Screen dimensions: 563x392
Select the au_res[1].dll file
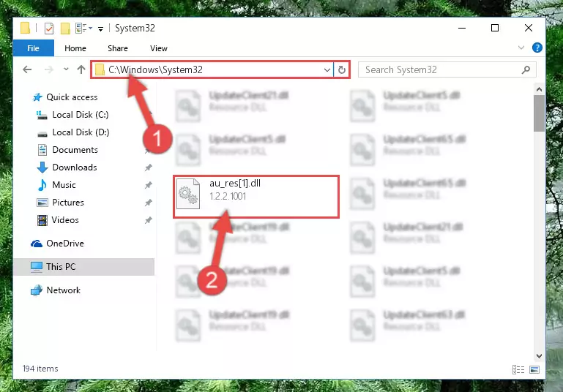pyautogui.click(x=256, y=197)
